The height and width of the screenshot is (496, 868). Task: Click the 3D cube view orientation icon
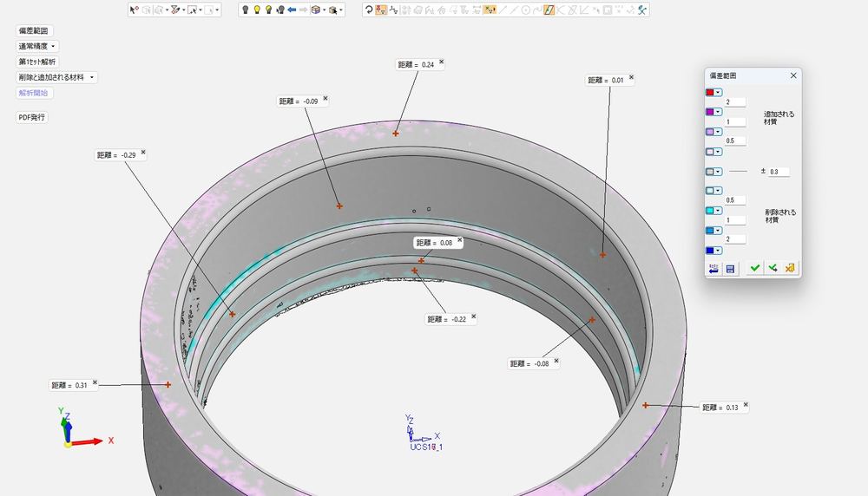[316, 10]
